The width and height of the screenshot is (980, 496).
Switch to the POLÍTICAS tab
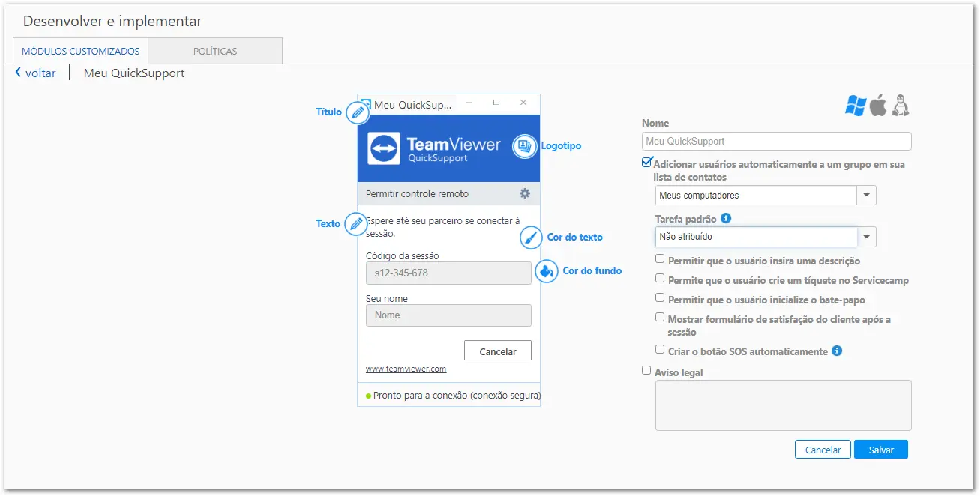[215, 52]
